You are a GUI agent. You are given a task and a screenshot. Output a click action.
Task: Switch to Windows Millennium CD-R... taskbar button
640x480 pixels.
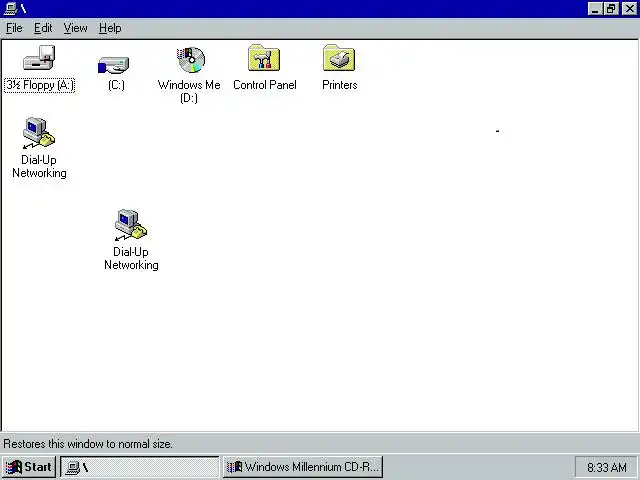point(303,467)
